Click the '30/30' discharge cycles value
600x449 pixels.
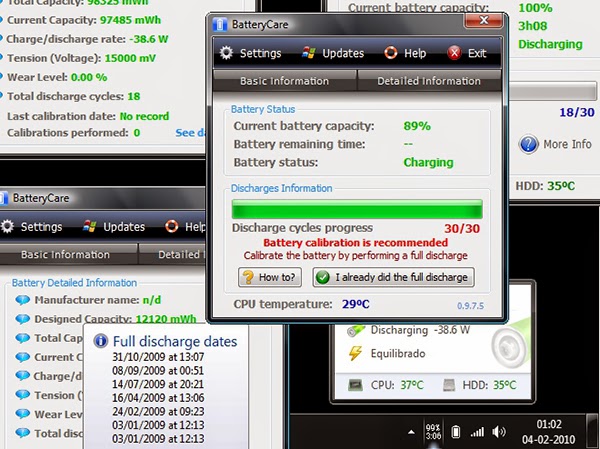[462, 229]
